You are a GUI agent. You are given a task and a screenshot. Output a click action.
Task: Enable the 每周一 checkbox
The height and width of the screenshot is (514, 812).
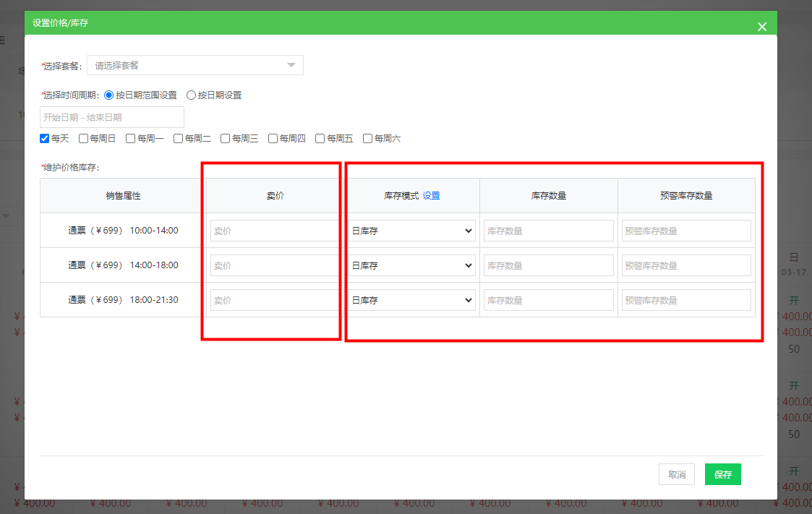(x=131, y=138)
